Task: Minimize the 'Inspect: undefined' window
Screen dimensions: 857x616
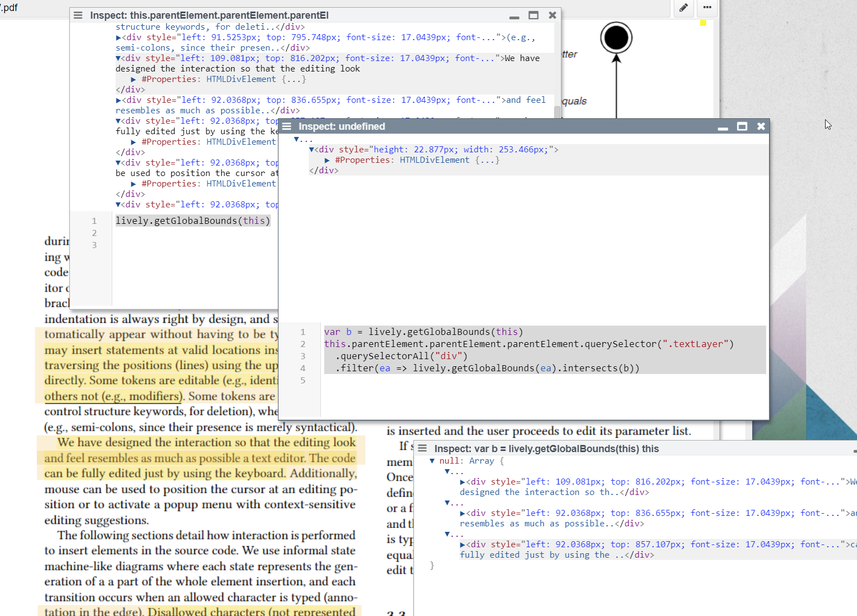Action: tap(723, 128)
